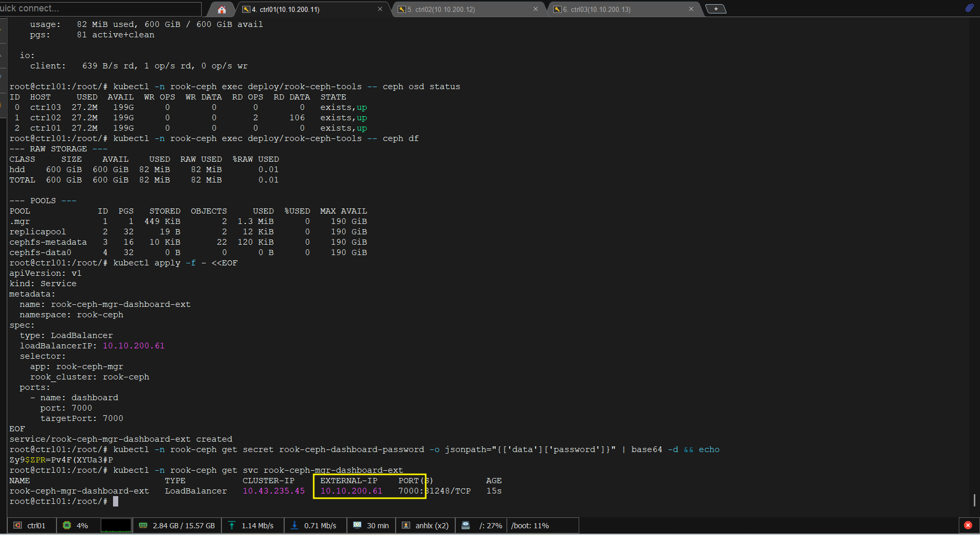The image size is (980, 535).
Task: Click the RAM memory usage icon
Action: tap(143, 526)
